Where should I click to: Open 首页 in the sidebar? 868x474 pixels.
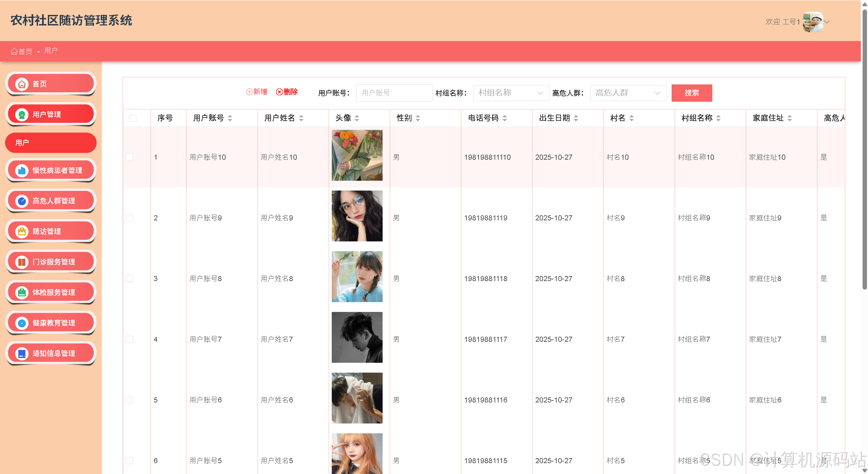tap(51, 84)
